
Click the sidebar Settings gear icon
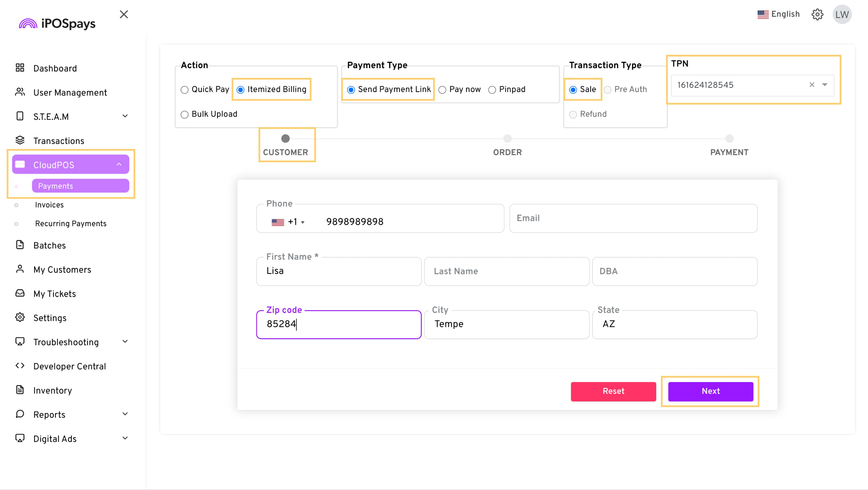pyautogui.click(x=20, y=317)
